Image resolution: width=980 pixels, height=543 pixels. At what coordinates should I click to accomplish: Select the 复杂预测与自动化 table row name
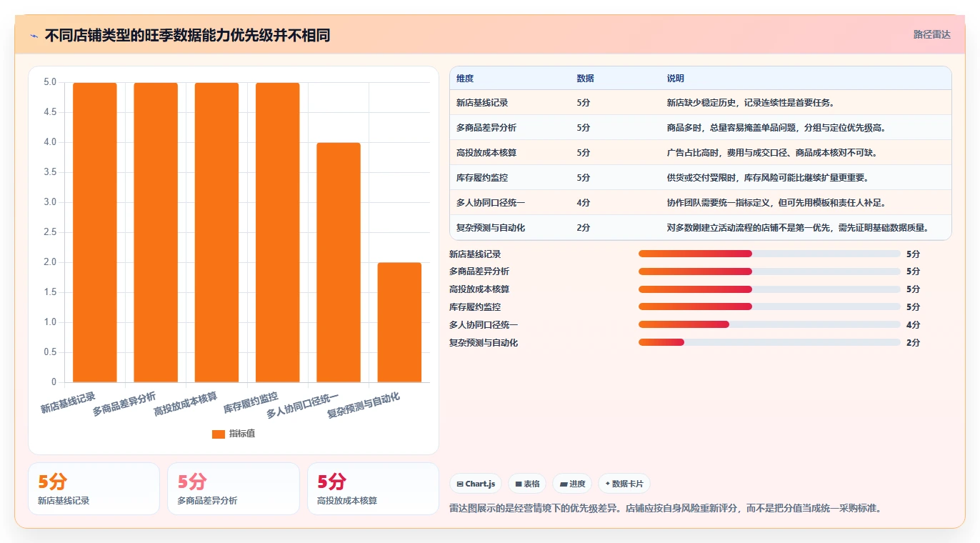(x=491, y=228)
